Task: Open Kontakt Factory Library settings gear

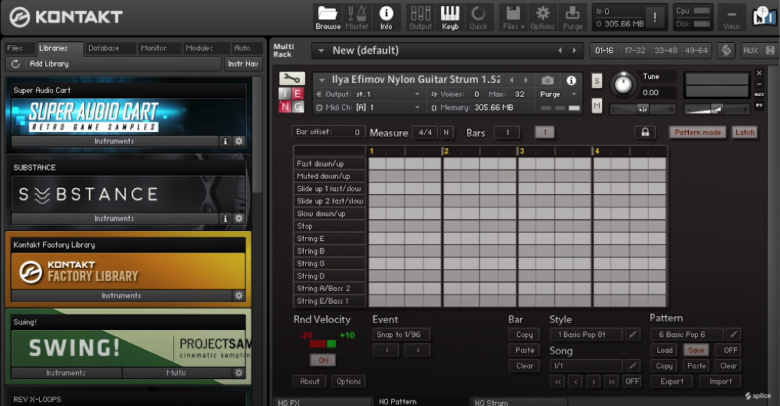Action: 239,296
